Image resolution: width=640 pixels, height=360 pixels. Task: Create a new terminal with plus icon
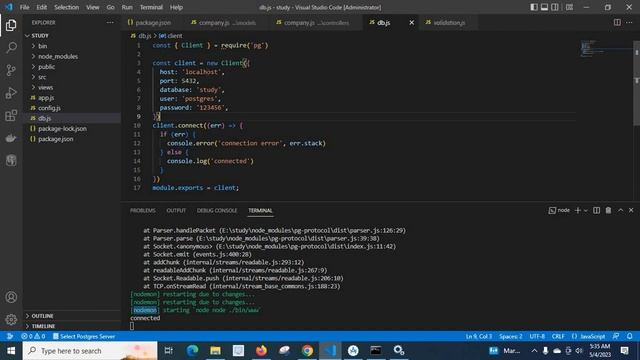pyautogui.click(x=578, y=210)
